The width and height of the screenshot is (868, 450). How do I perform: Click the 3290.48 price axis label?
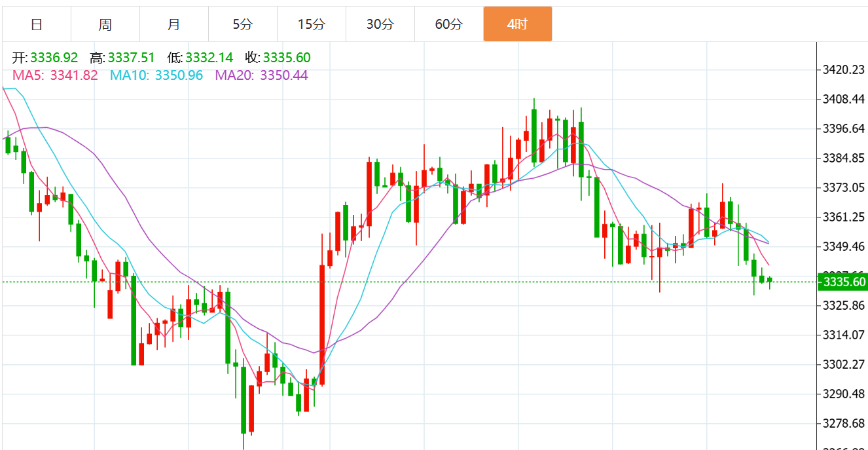click(844, 394)
